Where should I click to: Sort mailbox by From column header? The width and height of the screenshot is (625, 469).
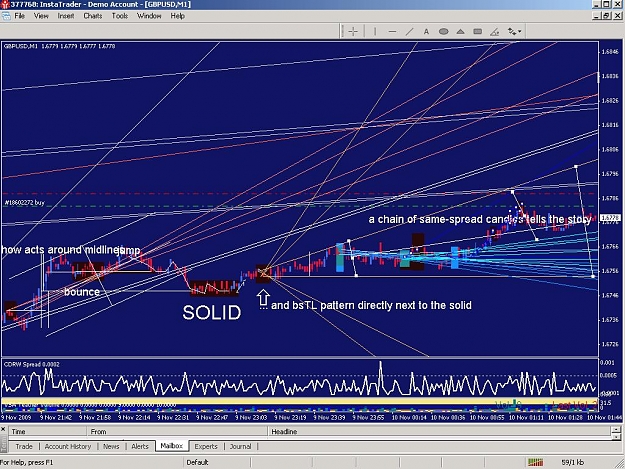[177, 432]
